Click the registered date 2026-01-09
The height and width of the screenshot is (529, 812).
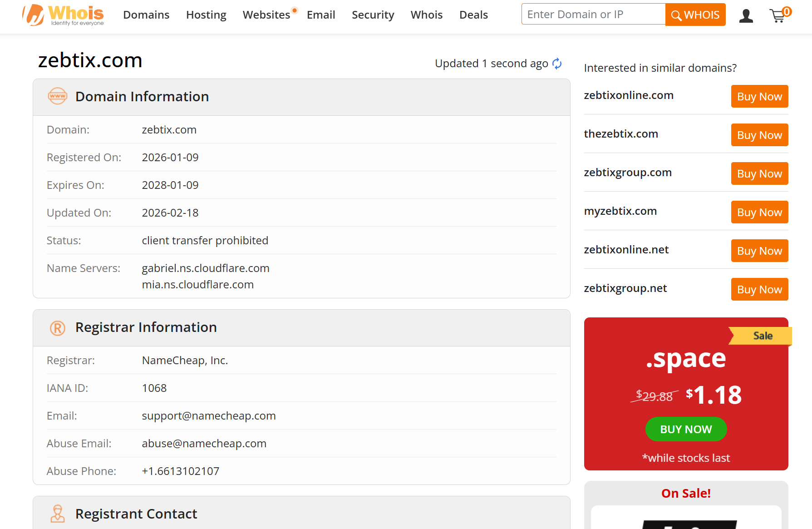[170, 158]
